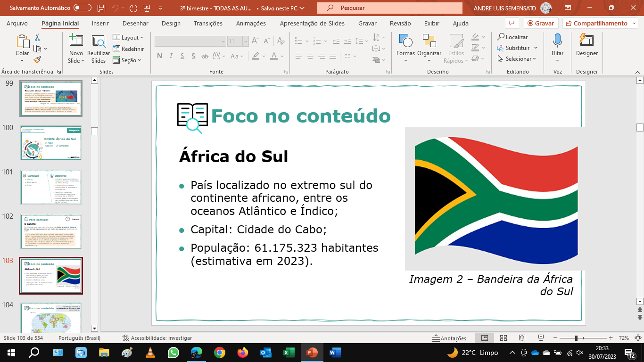
Task: Open the comments speech bubble icon
Action: click(x=512, y=23)
